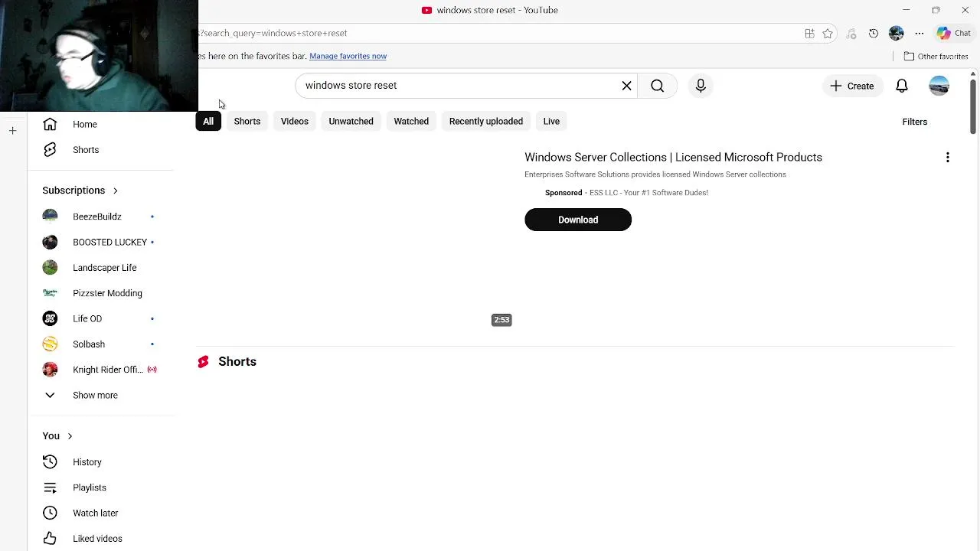Select the Watched filter chip

click(x=411, y=122)
